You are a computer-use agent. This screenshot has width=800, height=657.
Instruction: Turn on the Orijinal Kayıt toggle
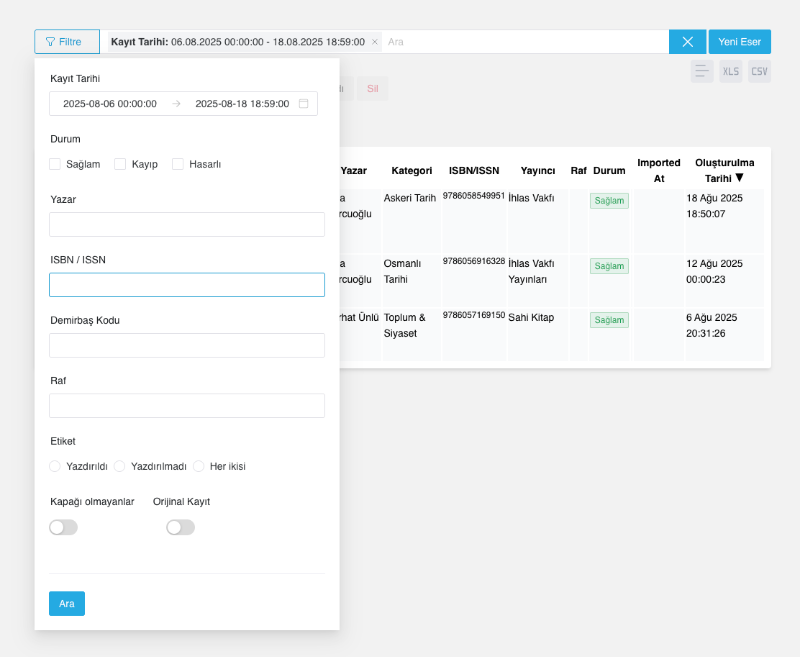[180, 527]
